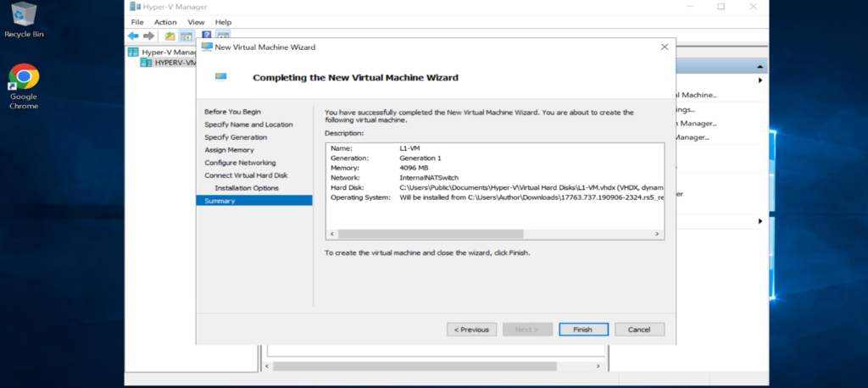Go to Specify Name and Location step
The image size is (868, 388).
tap(248, 125)
